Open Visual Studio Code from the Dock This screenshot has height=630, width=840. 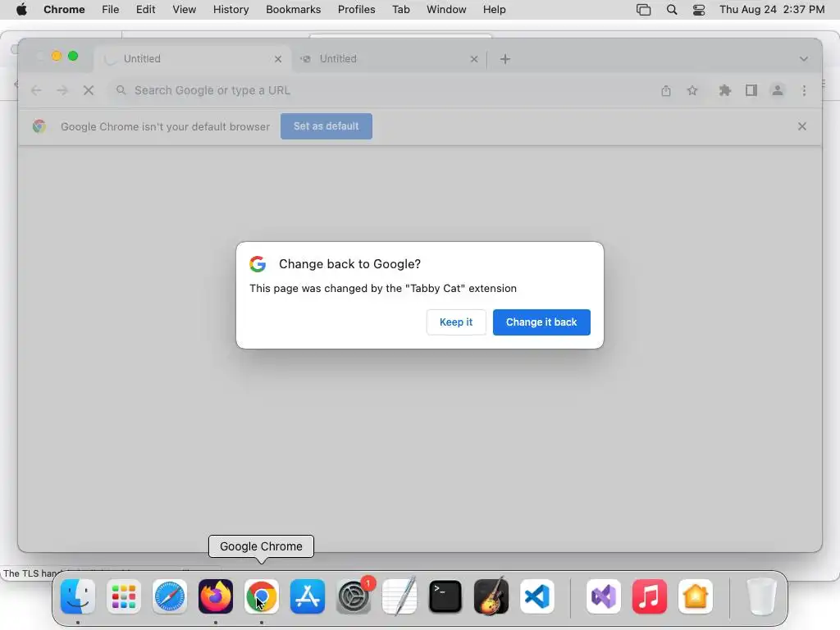point(537,596)
